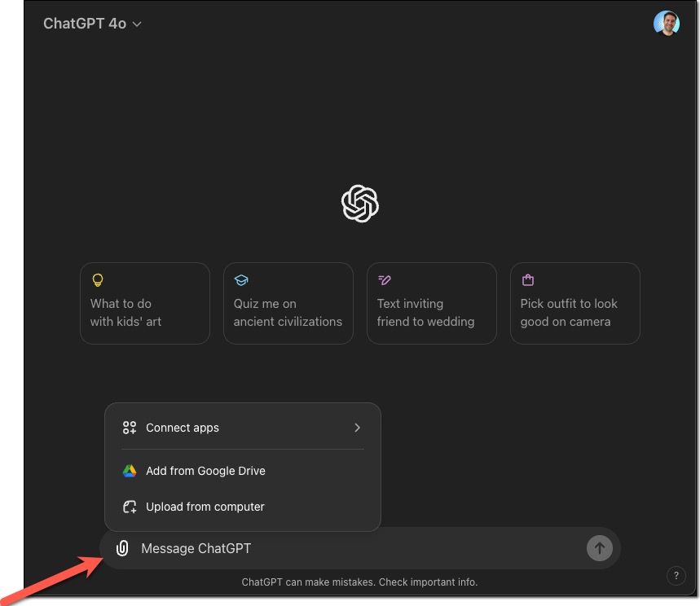Click the graduation cap icon on quiz card
Image resolution: width=700 pixels, height=606 pixels.
(x=241, y=280)
